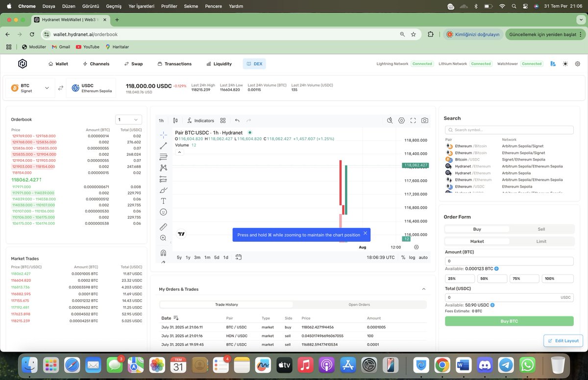Open the 1h interval selector
The image size is (588, 380).
coord(161,120)
